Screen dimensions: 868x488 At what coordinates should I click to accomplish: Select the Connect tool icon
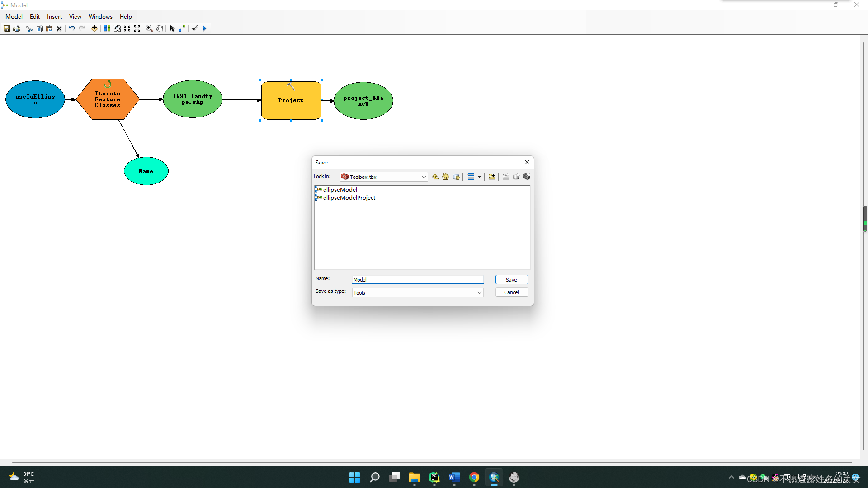point(182,28)
